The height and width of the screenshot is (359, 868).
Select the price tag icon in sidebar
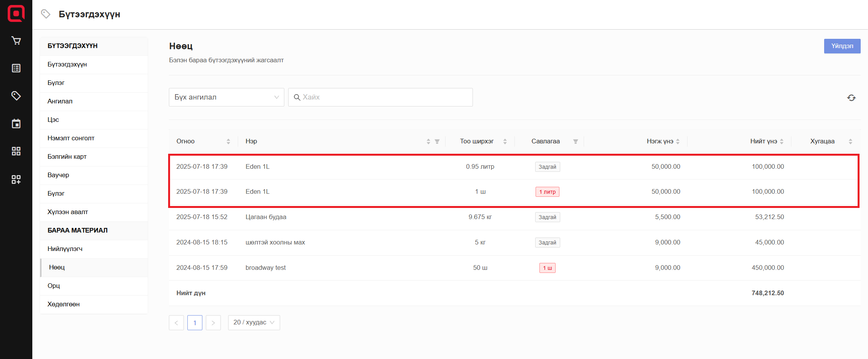pyautogui.click(x=16, y=96)
